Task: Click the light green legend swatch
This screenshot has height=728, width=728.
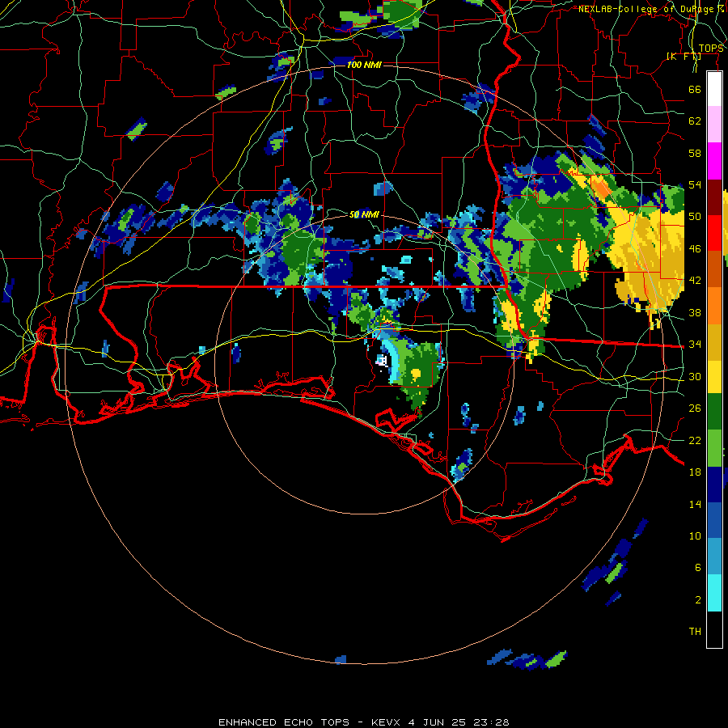Action: coord(714,448)
